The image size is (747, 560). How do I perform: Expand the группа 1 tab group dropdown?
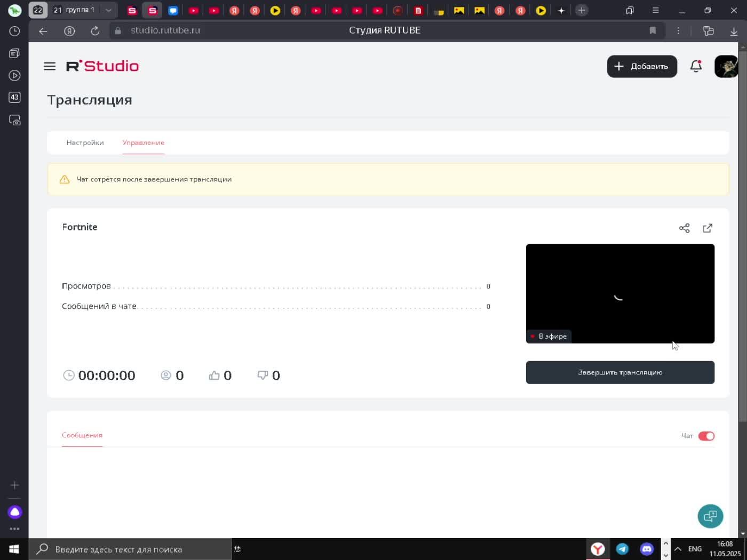coord(108,10)
